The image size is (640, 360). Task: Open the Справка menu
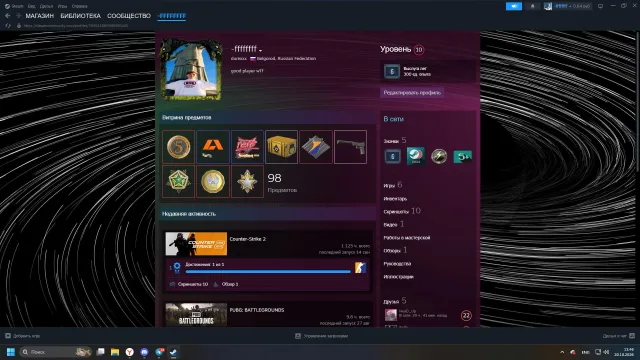click(x=79, y=6)
